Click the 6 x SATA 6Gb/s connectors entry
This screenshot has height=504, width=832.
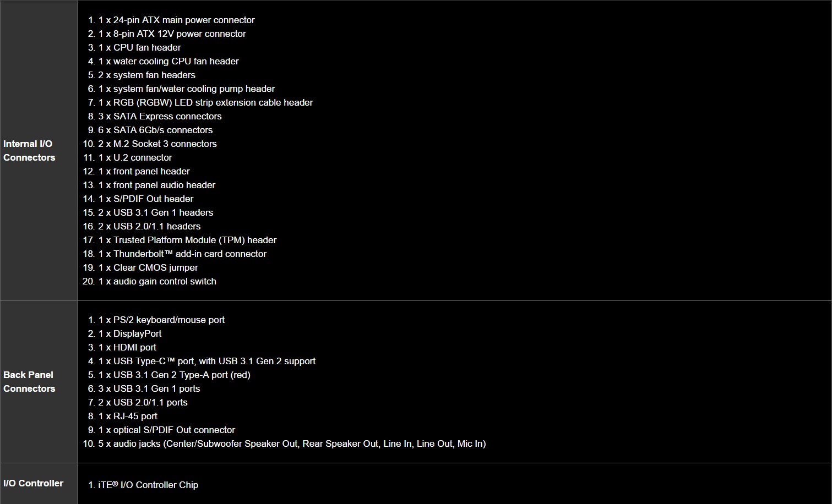[x=155, y=130]
